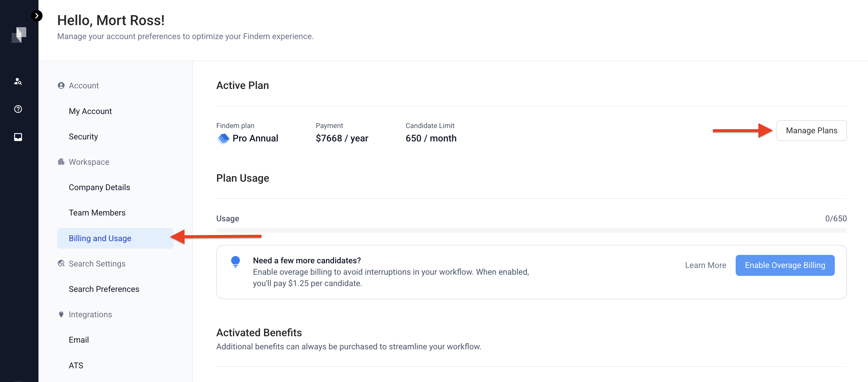Open the help question mark icon
Viewport: 868px width, 382px height.
point(18,109)
